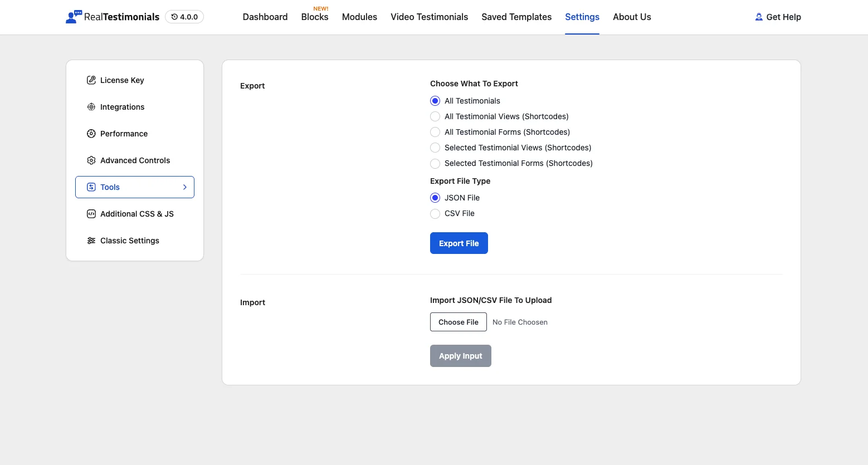Viewport: 868px width, 465px height.
Task: Select All Testimonial Forms (Shortcodes) radio
Action: click(x=435, y=132)
